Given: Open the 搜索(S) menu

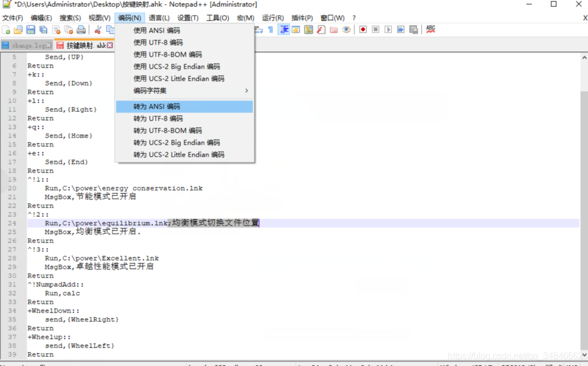Looking at the screenshot, I should (70, 18).
